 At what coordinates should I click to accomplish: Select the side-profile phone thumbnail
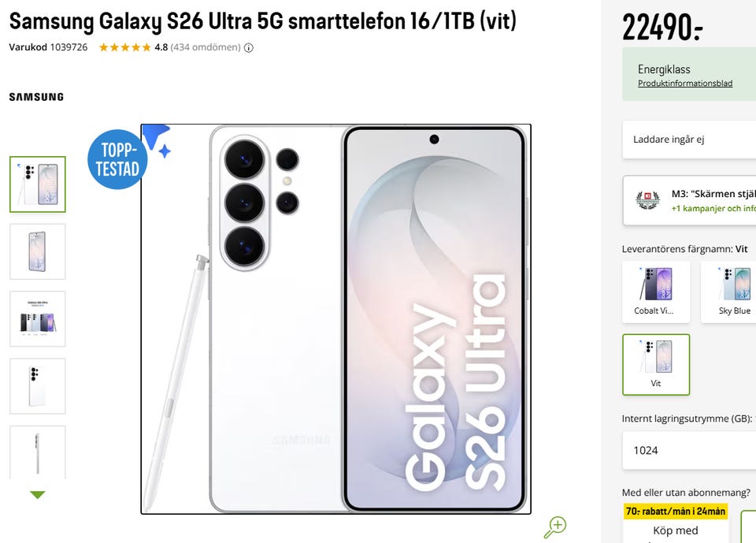point(38,452)
